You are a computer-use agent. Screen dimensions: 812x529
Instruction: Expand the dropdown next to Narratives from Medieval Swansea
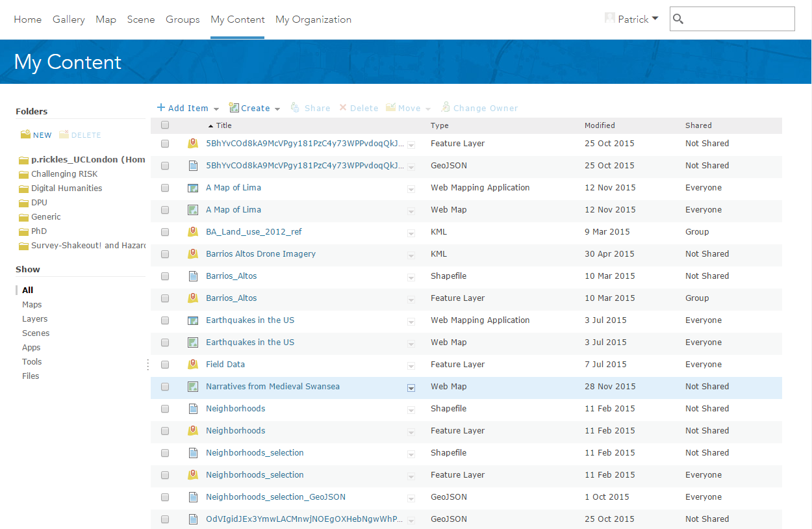click(411, 387)
